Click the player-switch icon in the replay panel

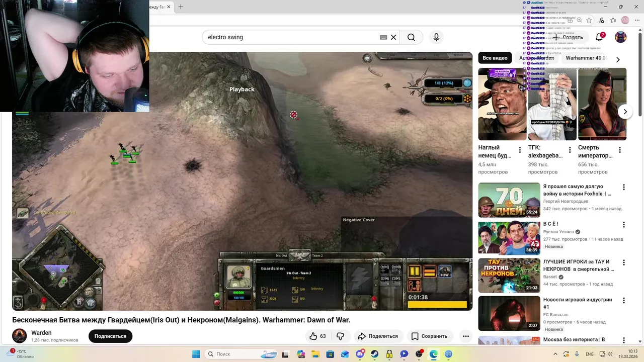(415, 286)
